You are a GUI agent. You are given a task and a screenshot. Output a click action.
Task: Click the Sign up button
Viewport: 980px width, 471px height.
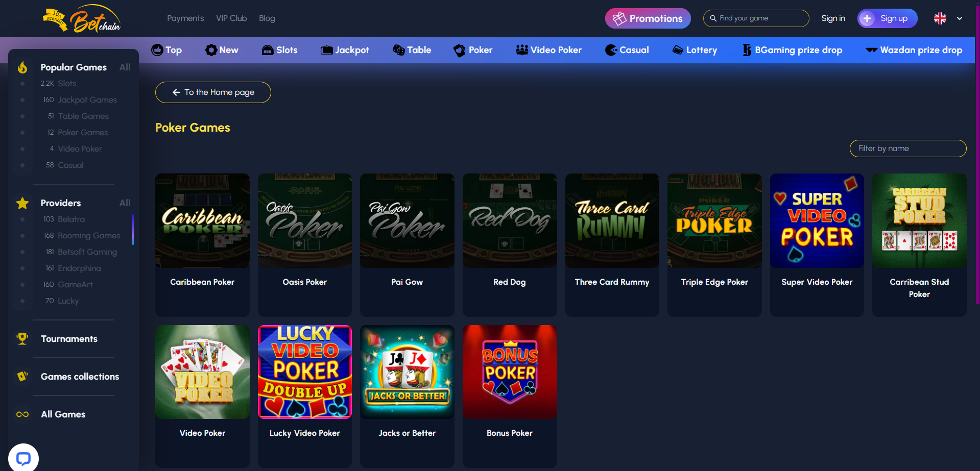point(888,18)
